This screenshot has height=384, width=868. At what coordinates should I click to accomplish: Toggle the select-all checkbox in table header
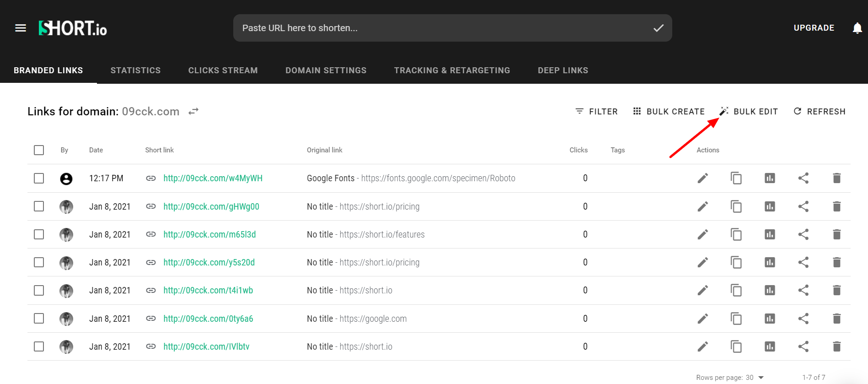coord(39,150)
